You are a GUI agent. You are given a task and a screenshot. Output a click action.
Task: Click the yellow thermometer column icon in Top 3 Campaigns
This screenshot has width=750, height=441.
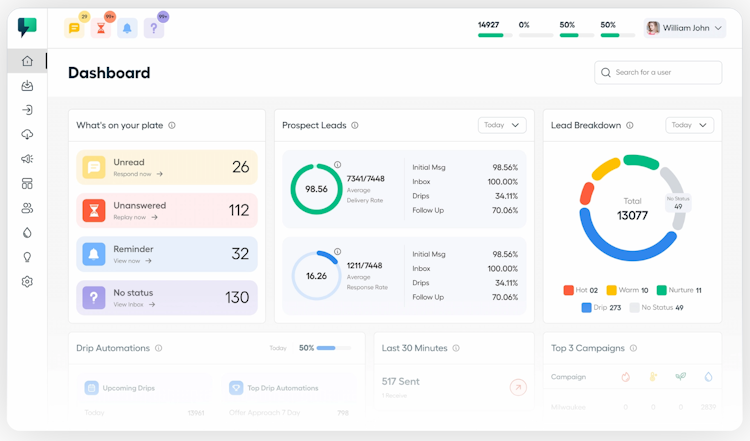coord(653,377)
